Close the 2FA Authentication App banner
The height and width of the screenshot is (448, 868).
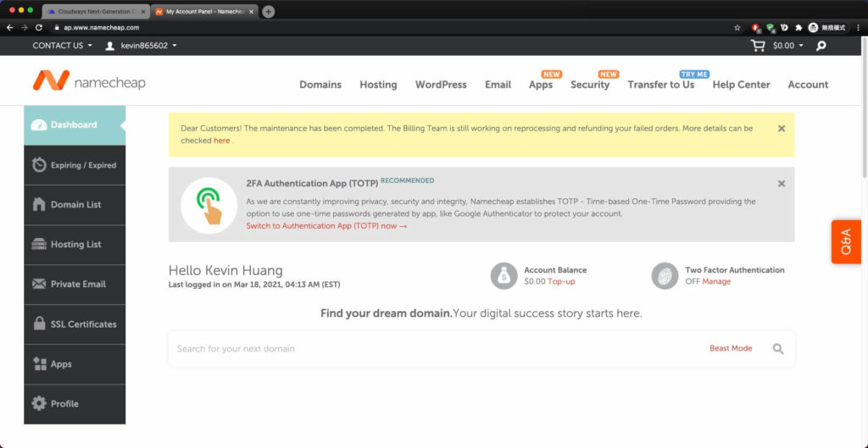click(781, 184)
